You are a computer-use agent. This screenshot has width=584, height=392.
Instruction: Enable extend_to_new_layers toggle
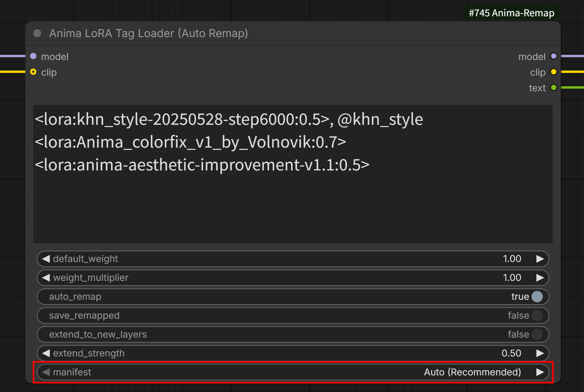537,334
